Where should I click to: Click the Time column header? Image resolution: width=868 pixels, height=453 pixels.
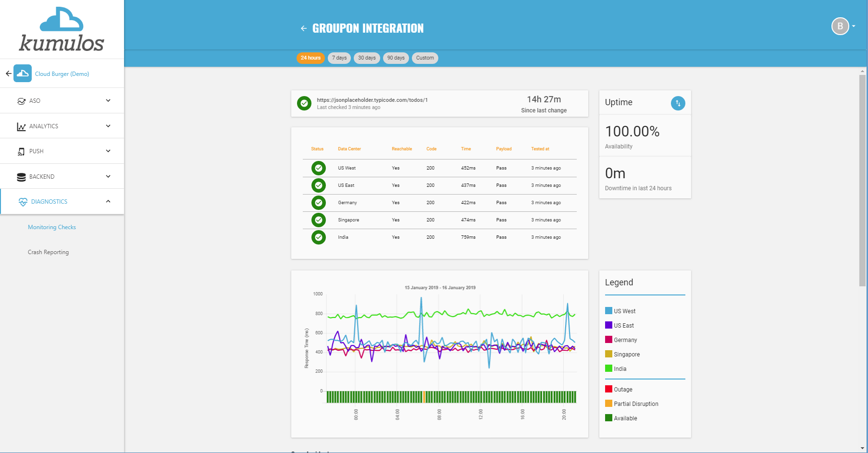coord(466,149)
